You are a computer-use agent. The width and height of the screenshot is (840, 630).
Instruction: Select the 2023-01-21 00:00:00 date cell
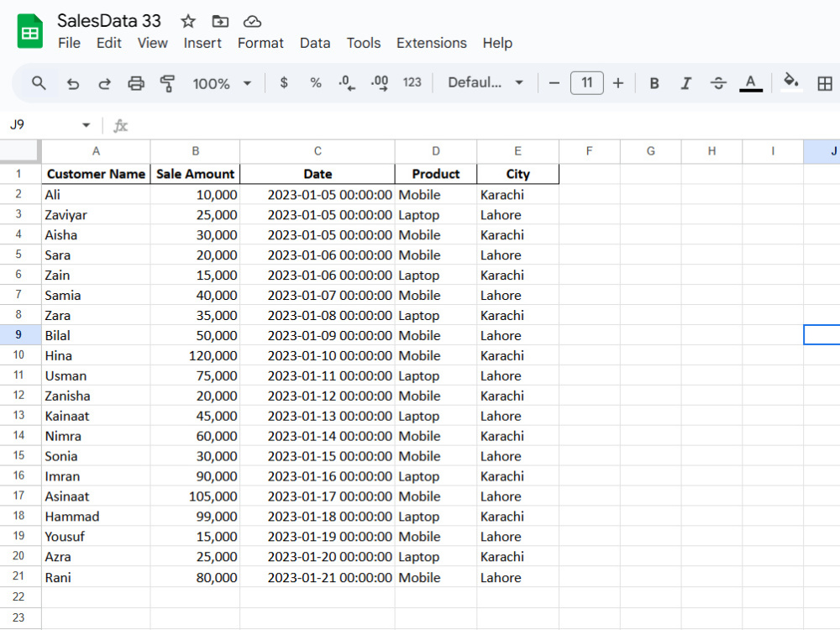[x=318, y=578]
